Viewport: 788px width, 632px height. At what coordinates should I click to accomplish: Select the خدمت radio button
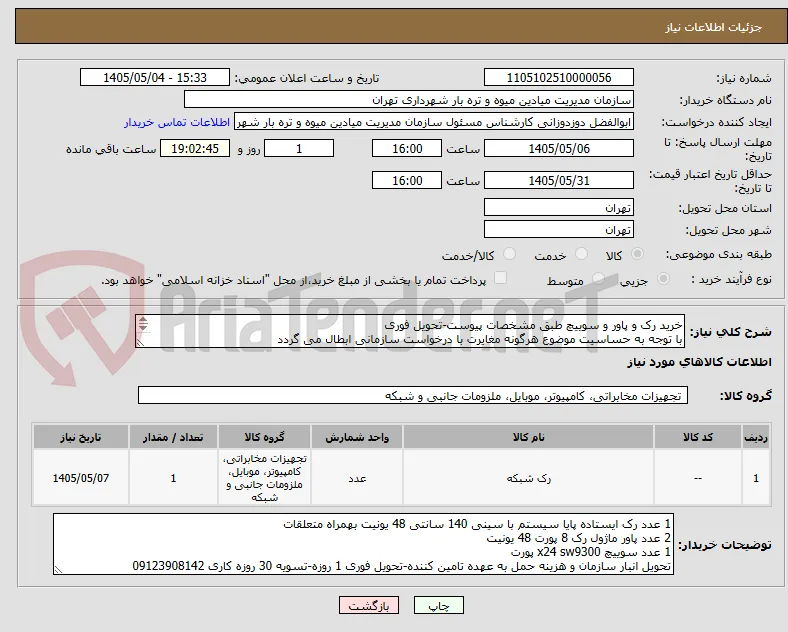pyautogui.click(x=581, y=254)
